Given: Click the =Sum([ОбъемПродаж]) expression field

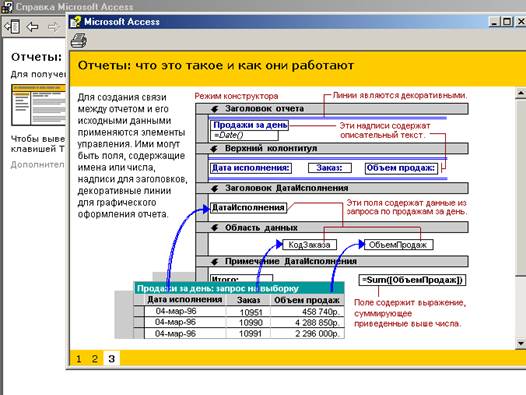Looking at the screenshot, I should (x=413, y=280).
